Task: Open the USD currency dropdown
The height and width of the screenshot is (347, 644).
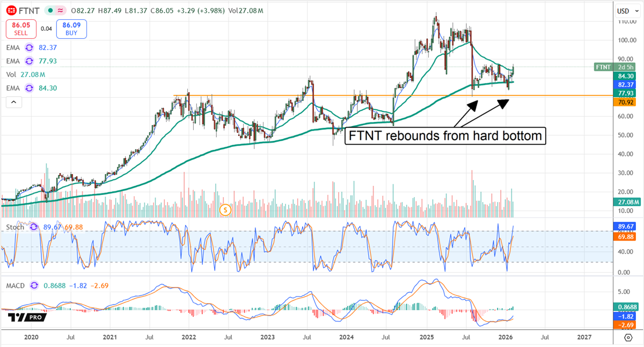Action: [x=627, y=10]
